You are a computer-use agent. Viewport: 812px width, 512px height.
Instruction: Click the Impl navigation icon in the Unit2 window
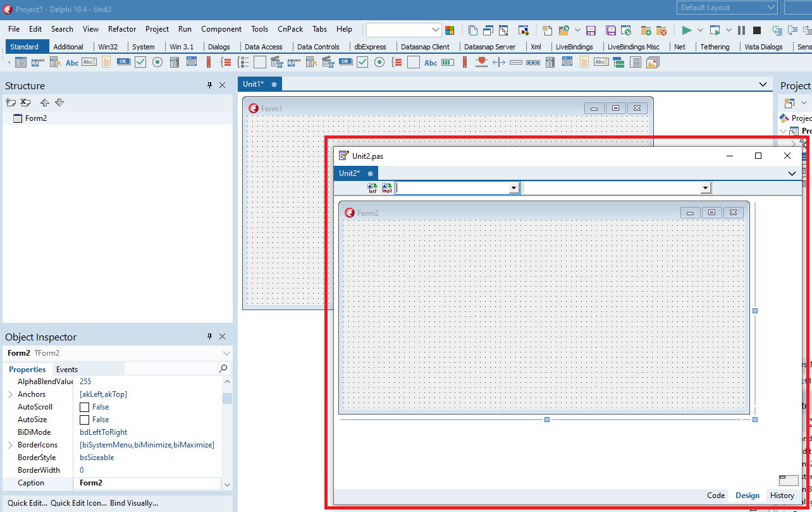tap(387, 188)
